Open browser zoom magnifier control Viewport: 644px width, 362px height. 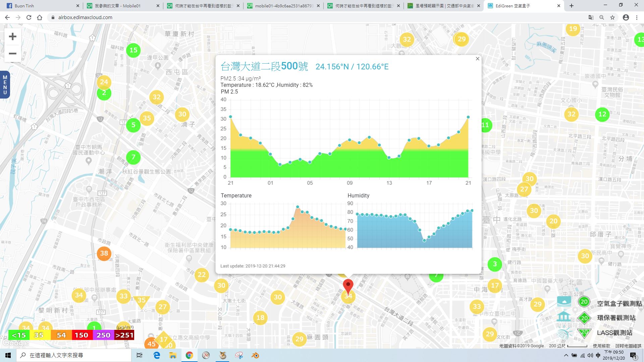pyautogui.click(x=602, y=17)
